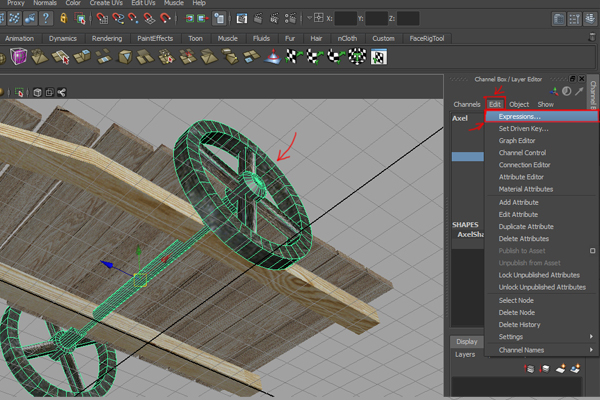Float the Channel Box panel button
The height and width of the screenshot is (400, 600).
click(x=572, y=79)
